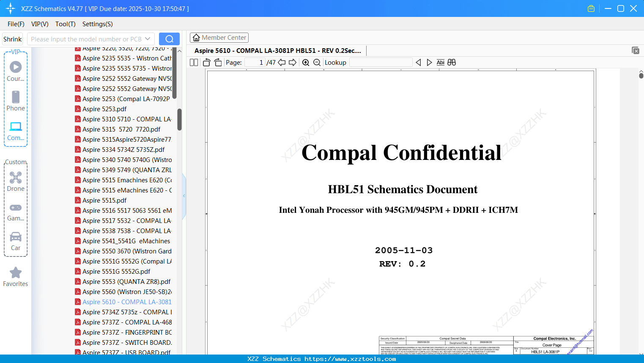Open Aspire 5253 (Compal LA-7092P file
The image size is (644, 363).
[123, 99]
